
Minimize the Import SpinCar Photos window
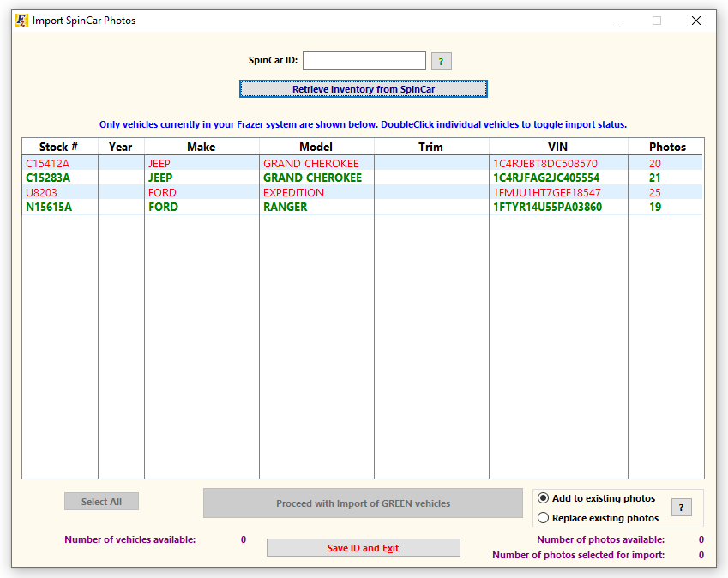click(x=618, y=21)
